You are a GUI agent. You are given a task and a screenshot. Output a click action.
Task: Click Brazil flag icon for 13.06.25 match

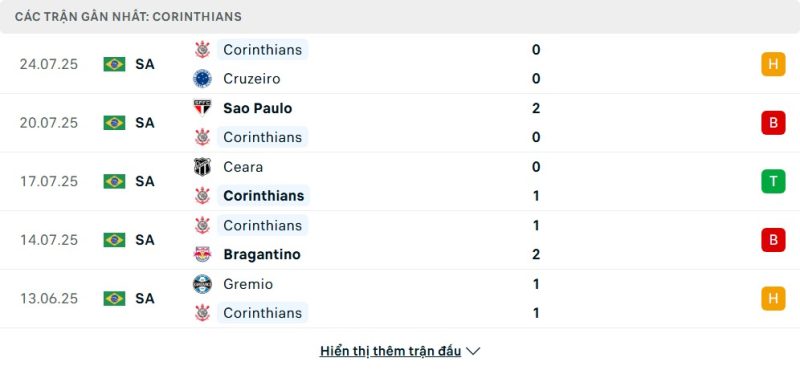pos(114,298)
